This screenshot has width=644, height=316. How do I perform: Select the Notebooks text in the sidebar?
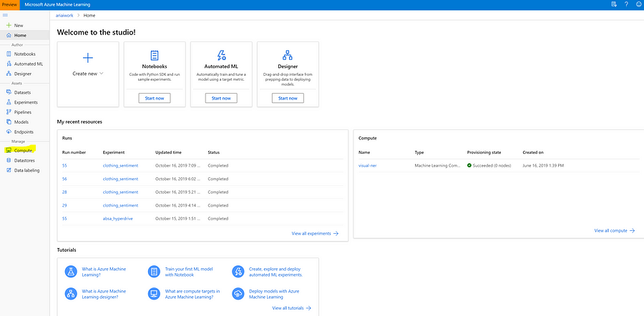pyautogui.click(x=24, y=54)
